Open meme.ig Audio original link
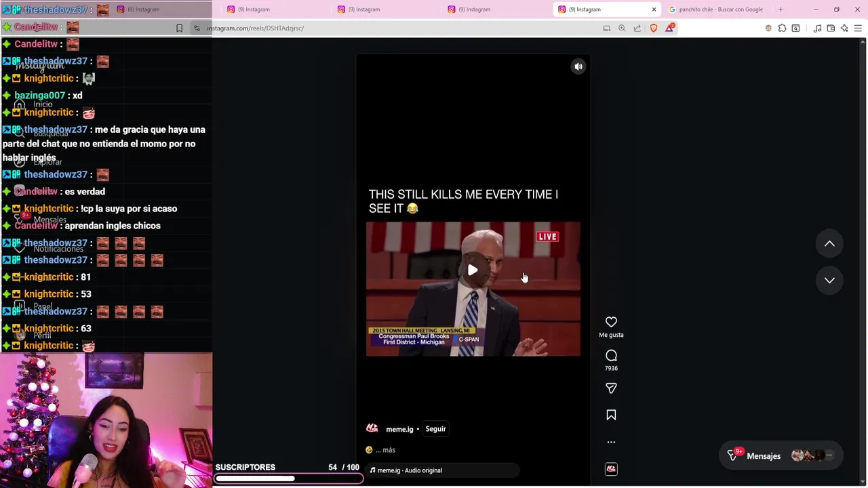The image size is (868, 488). 410,470
